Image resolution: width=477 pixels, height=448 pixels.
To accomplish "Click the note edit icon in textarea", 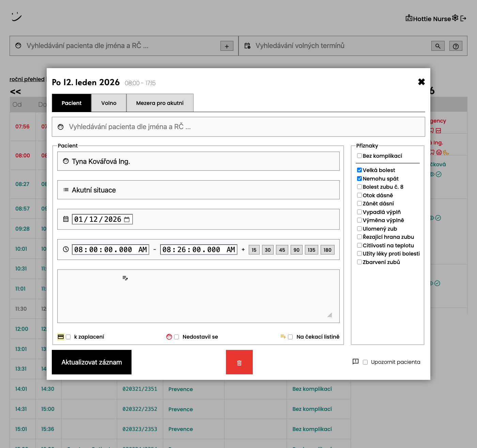I will [125, 278].
